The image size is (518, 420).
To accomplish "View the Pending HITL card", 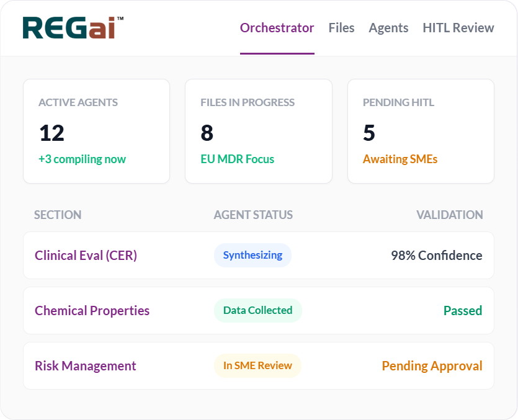I will [421, 131].
